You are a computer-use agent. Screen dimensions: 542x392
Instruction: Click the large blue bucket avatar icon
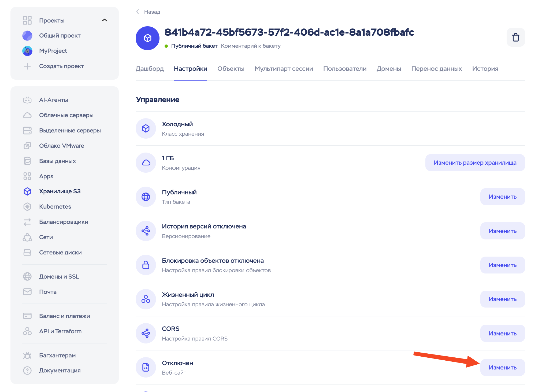147,38
